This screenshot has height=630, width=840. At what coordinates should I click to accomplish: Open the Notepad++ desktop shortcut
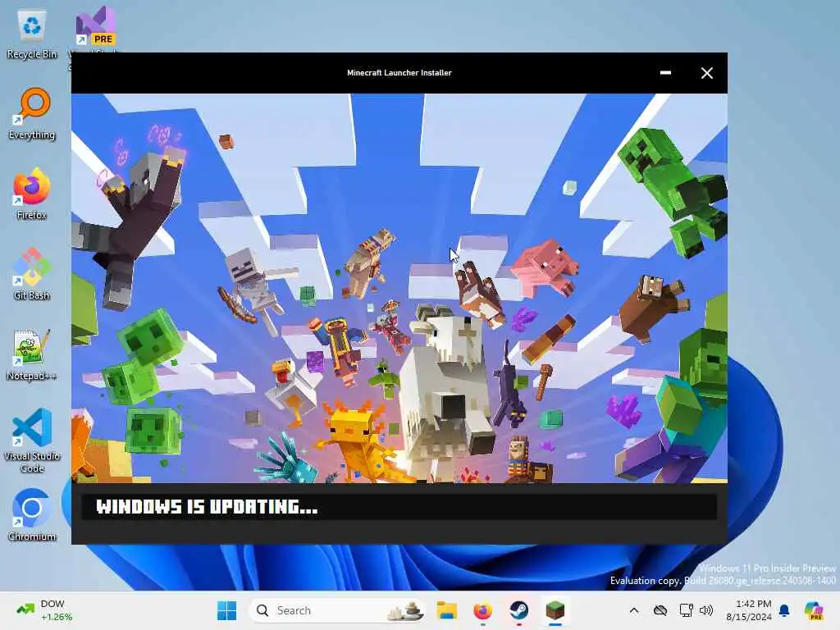point(32,355)
